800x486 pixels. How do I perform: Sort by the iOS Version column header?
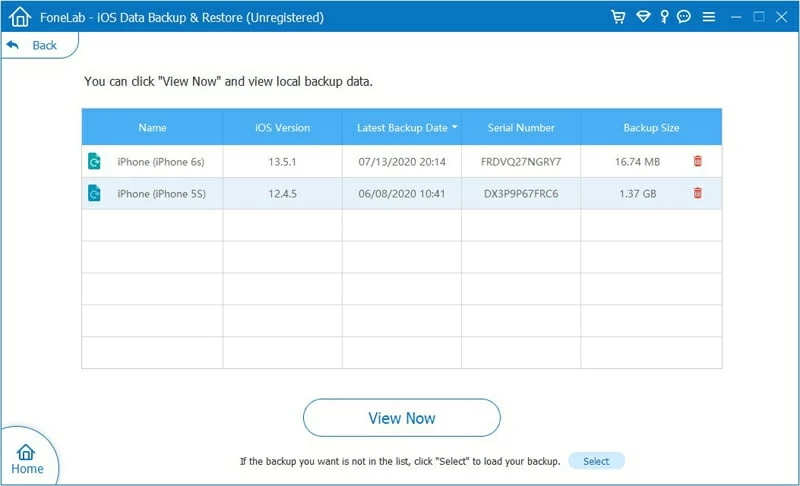click(282, 128)
